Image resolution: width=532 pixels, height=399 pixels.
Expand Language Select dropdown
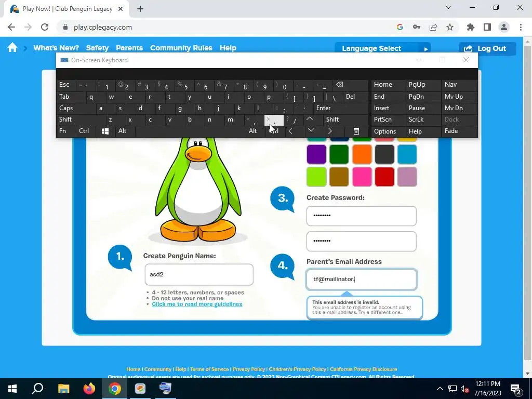(x=382, y=48)
